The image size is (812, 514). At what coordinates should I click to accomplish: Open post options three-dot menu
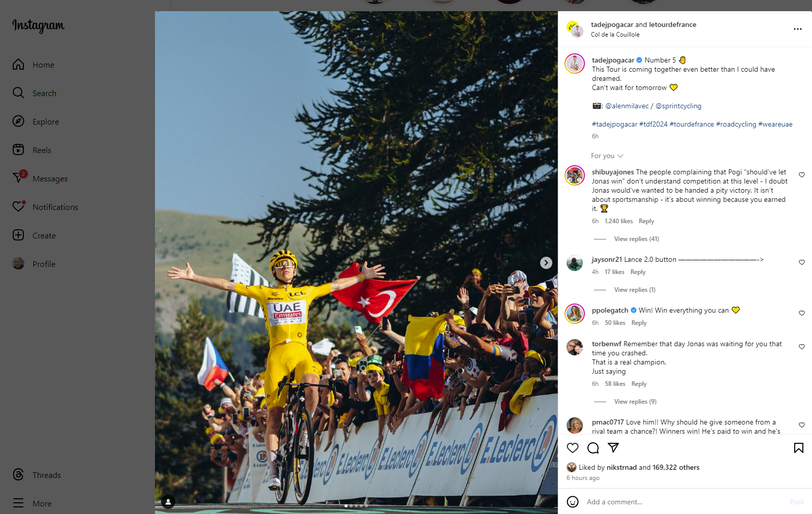[798, 29]
